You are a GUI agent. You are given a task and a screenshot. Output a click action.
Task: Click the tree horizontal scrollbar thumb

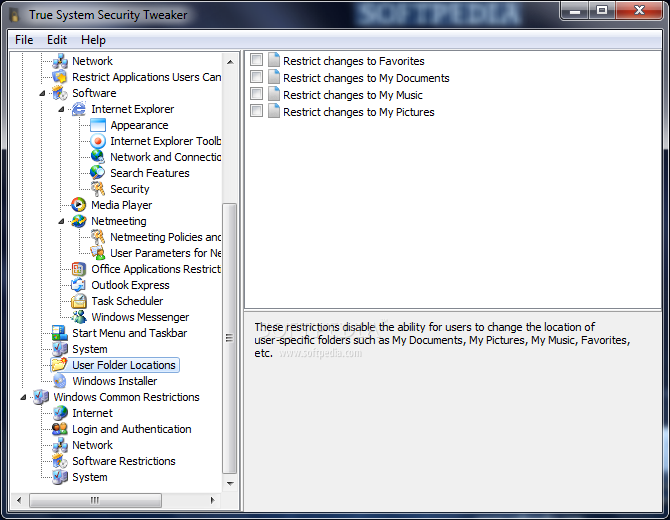click(95, 500)
